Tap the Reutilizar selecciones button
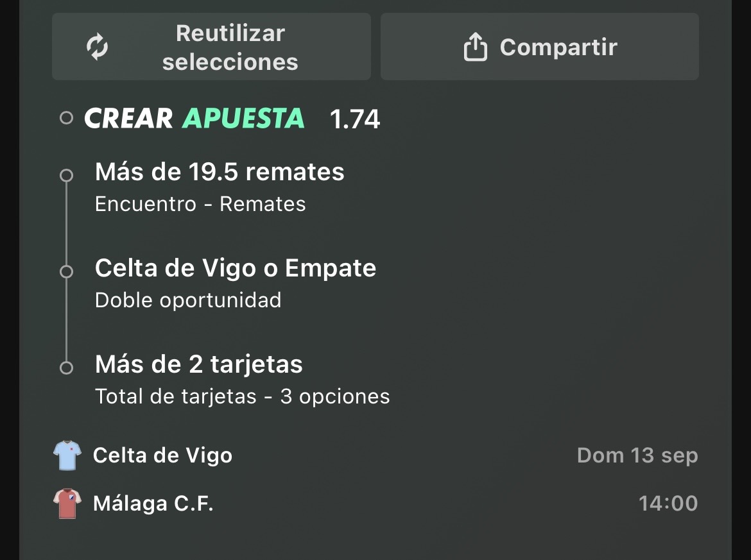This screenshot has width=751, height=560. click(211, 46)
